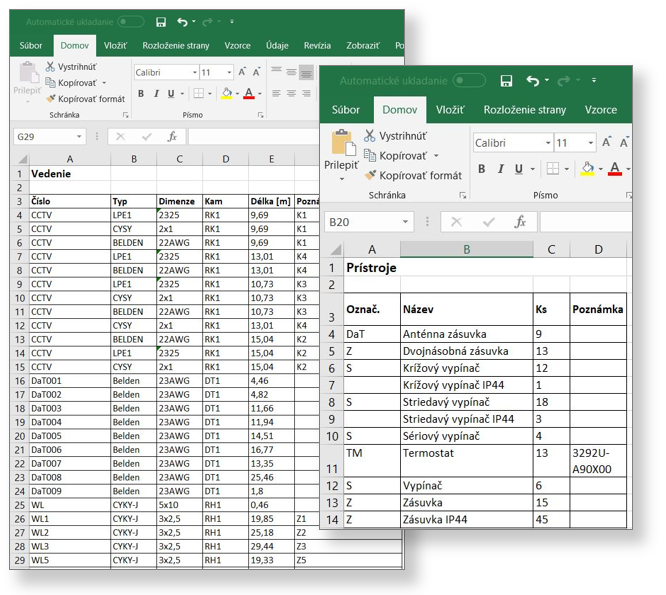Click Domov tab in Vedenie window

pyautogui.click(x=74, y=45)
